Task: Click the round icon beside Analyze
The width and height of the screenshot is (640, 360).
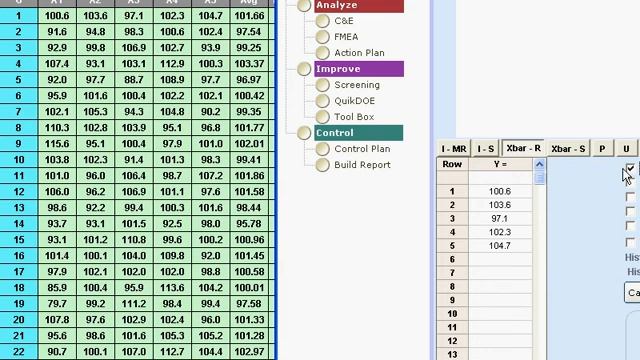Action: [304, 5]
